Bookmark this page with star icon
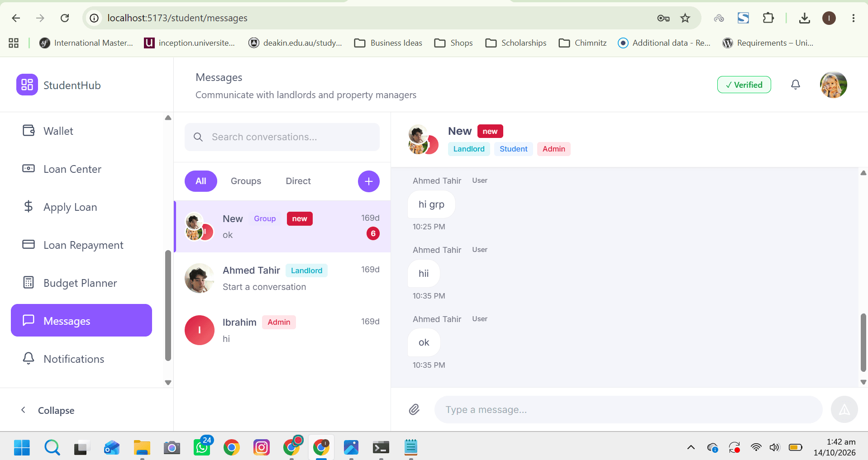Viewport: 868px width, 460px height. 685,18
